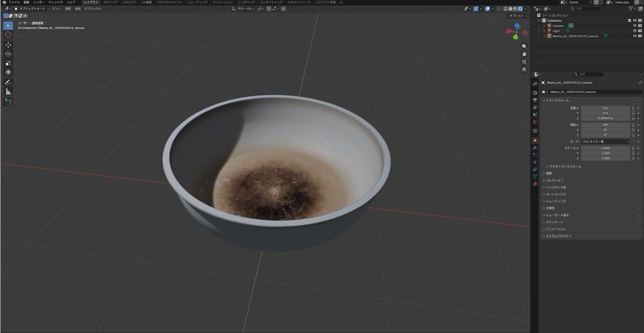Open the viewport View menu
644x333 pixels.
pyautogui.click(x=57, y=9)
